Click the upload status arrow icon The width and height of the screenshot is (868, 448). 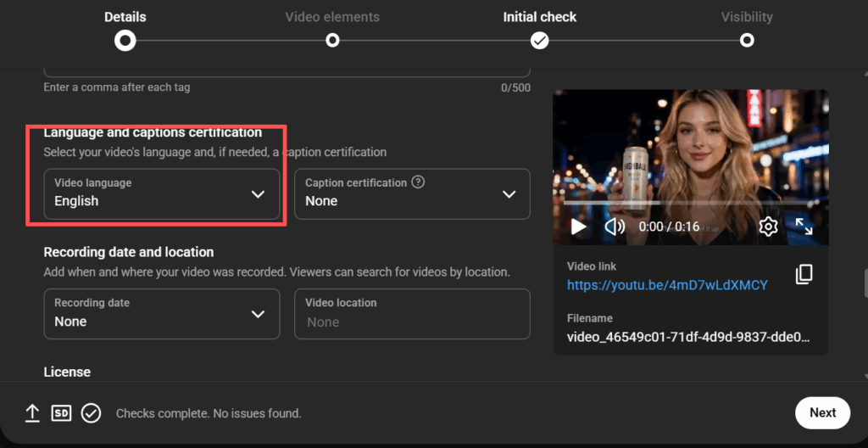tap(32, 413)
